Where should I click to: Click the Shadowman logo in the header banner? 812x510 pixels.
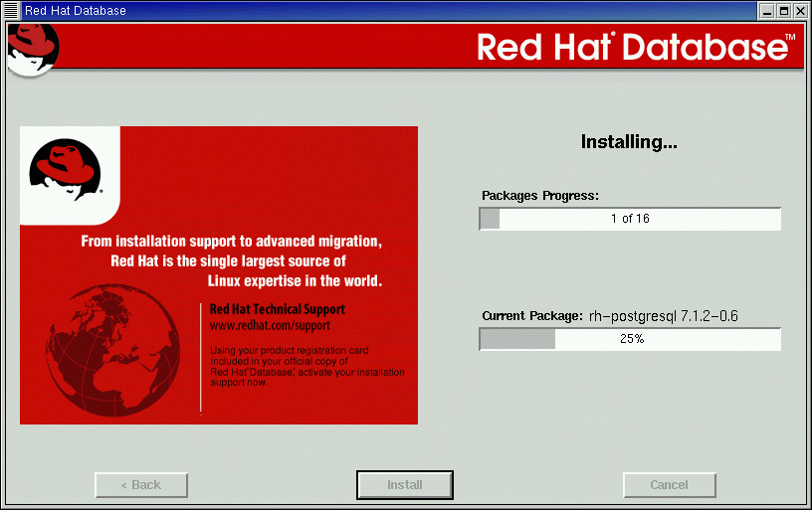(x=33, y=49)
